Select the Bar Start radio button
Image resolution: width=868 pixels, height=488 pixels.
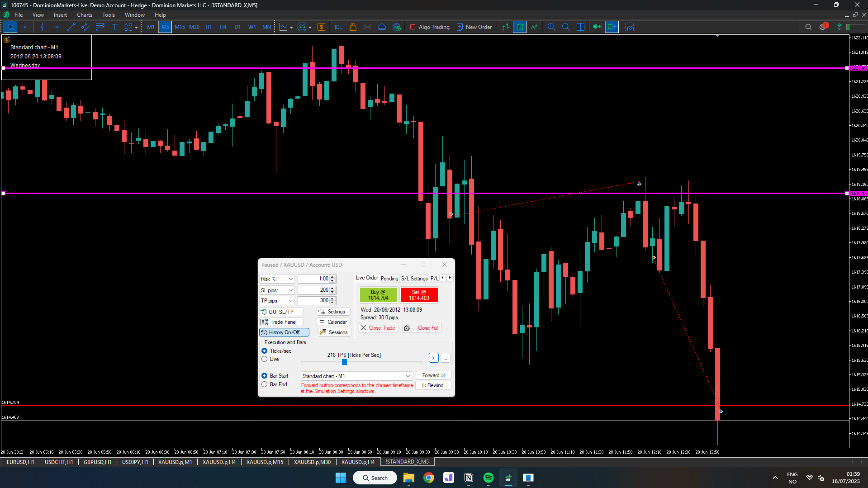265,376
